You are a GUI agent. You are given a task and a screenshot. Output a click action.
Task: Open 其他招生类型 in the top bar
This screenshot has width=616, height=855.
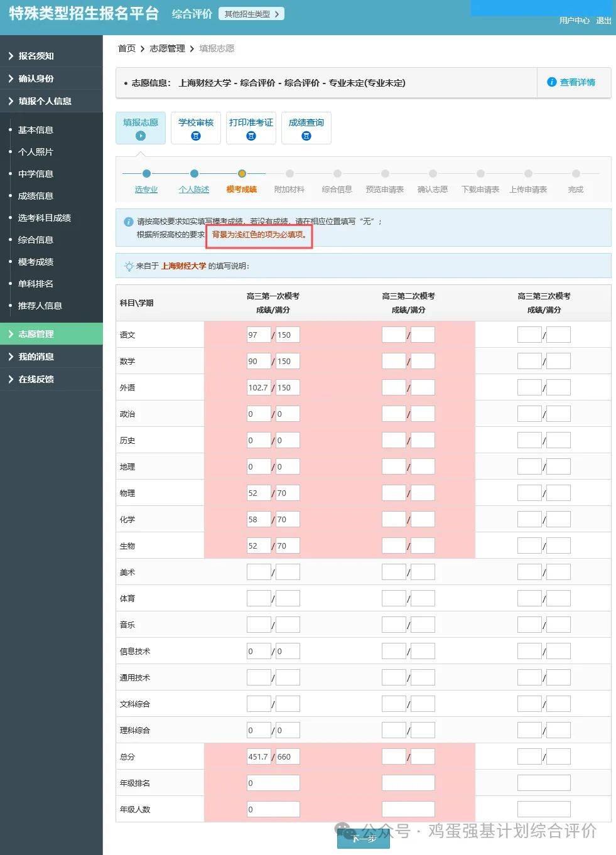pyautogui.click(x=251, y=13)
